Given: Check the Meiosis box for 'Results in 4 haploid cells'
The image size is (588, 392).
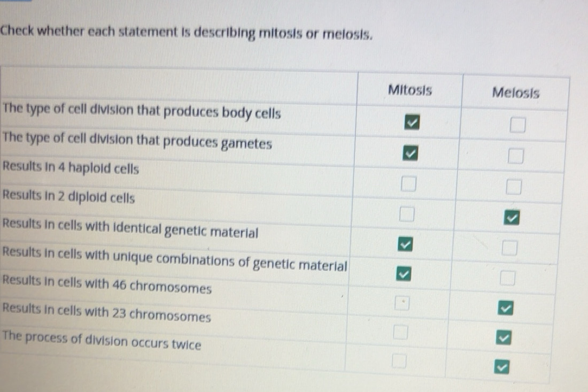Looking at the screenshot, I should point(512,187).
